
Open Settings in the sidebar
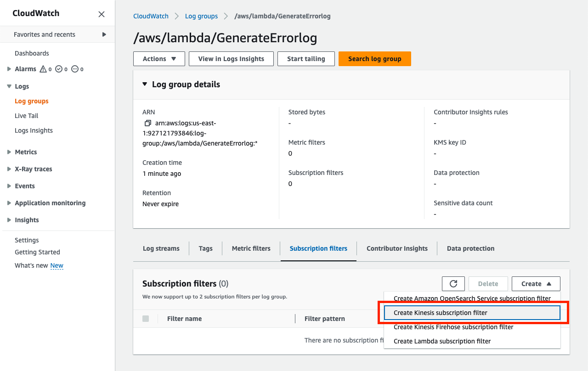coord(27,240)
